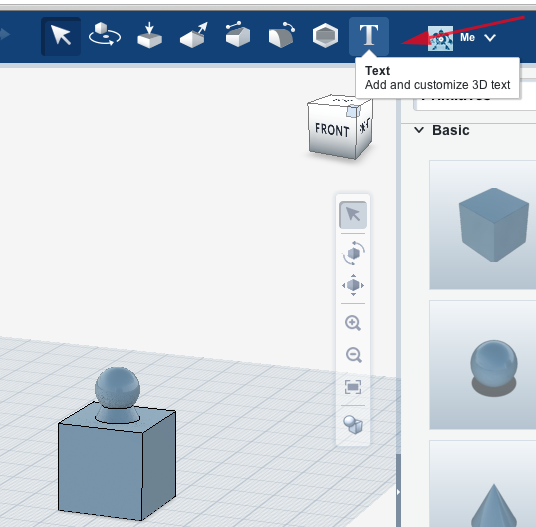This screenshot has height=527, width=536.
Task: Choose the Transform move/rotate tool icon
Action: (x=105, y=34)
